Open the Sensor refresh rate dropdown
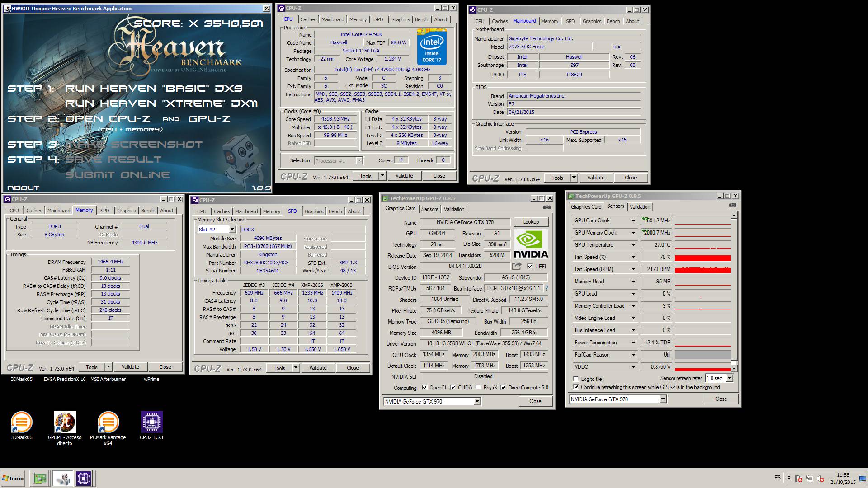The height and width of the screenshot is (488, 868). click(729, 378)
